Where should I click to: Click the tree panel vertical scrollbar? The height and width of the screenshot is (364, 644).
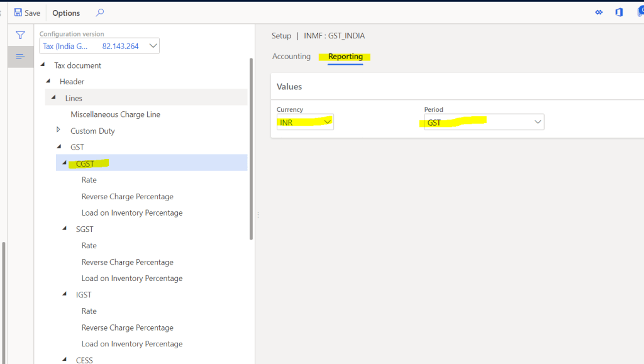coord(252,151)
